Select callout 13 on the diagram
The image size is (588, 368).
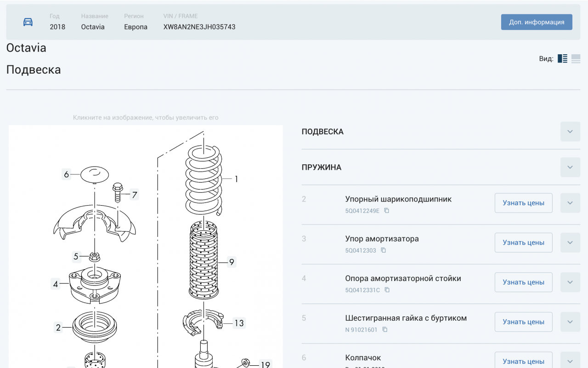pyautogui.click(x=239, y=323)
